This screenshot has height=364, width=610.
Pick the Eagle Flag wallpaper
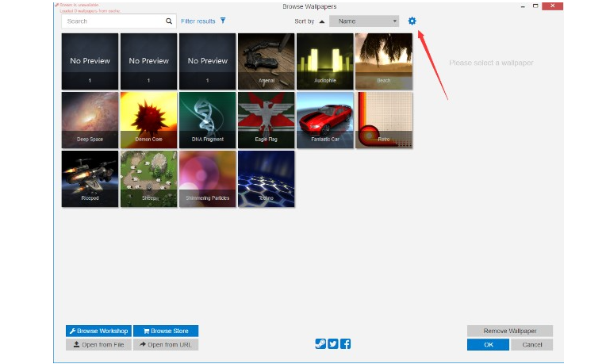coord(266,121)
